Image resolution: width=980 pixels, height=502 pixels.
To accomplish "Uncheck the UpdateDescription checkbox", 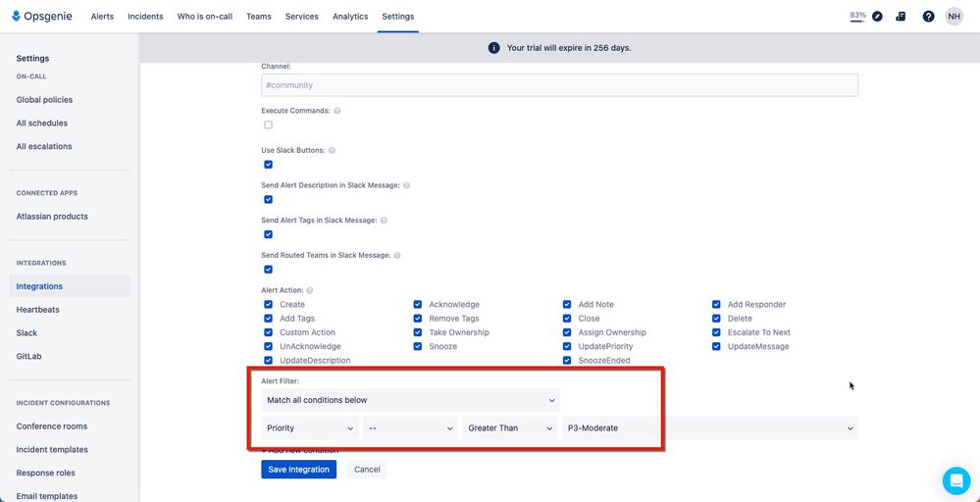I will tap(268, 361).
